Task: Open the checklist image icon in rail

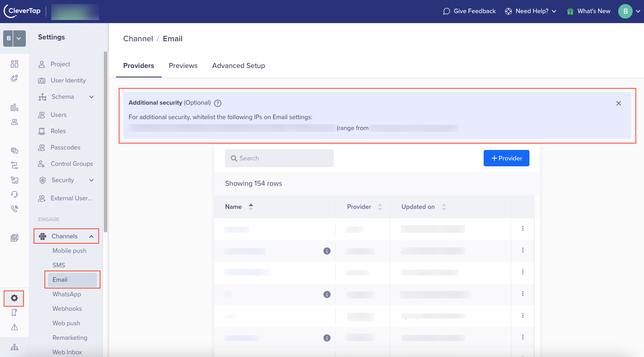Action: 14,180
